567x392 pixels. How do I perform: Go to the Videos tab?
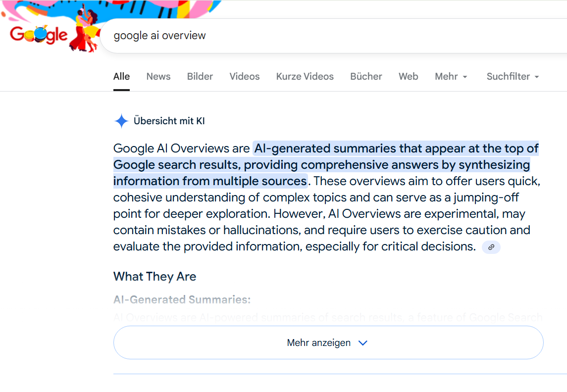(245, 77)
